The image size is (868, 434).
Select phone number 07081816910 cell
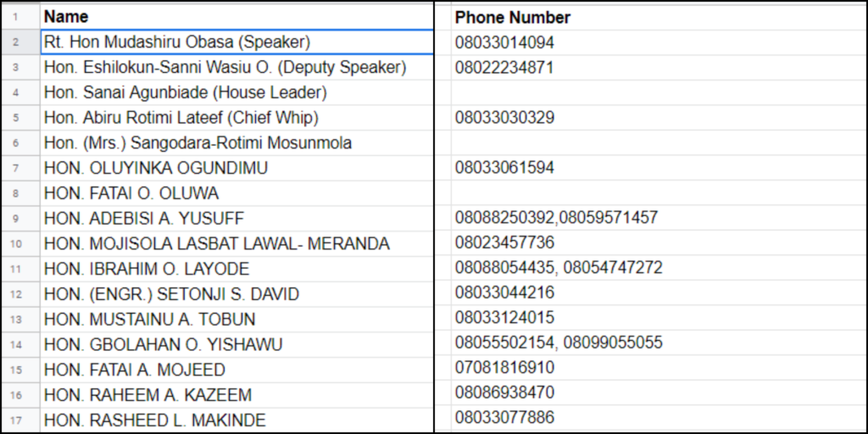(504, 369)
